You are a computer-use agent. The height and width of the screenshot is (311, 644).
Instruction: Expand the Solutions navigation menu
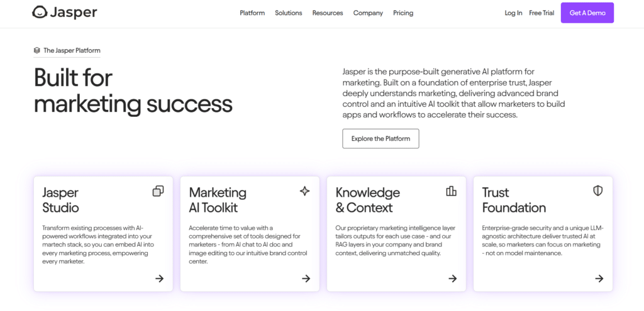[288, 13]
